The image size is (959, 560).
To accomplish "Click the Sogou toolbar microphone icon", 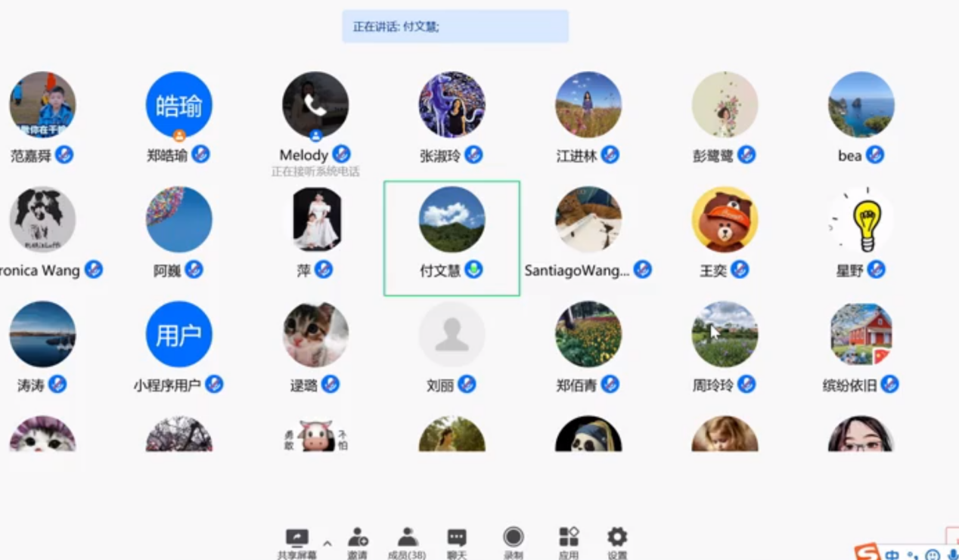I will 952,555.
